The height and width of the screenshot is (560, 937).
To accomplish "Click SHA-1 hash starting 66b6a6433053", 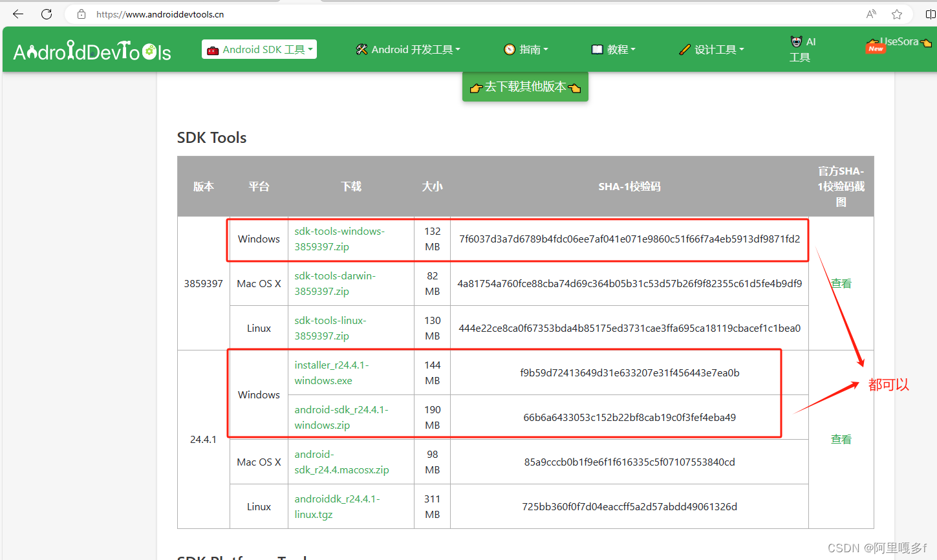I will [x=629, y=417].
